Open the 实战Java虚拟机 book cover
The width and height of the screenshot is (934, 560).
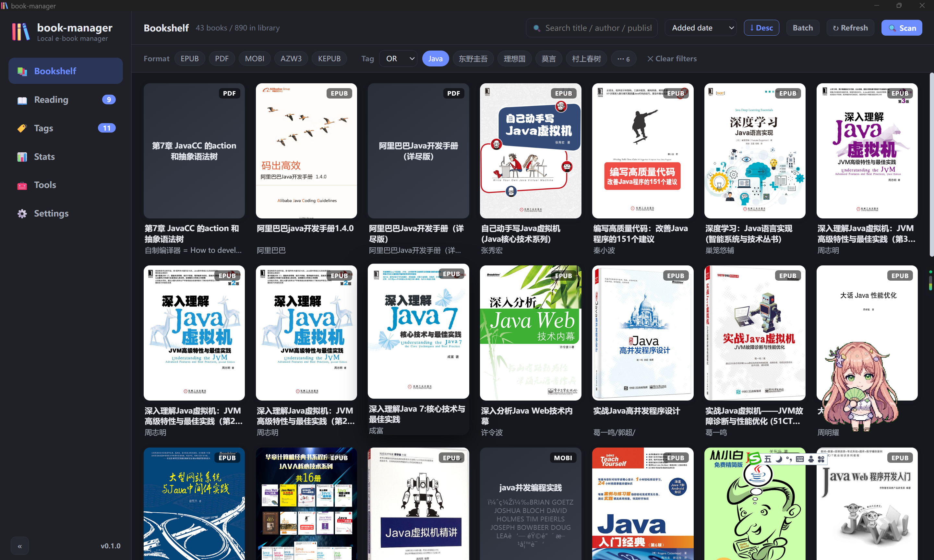click(x=755, y=333)
